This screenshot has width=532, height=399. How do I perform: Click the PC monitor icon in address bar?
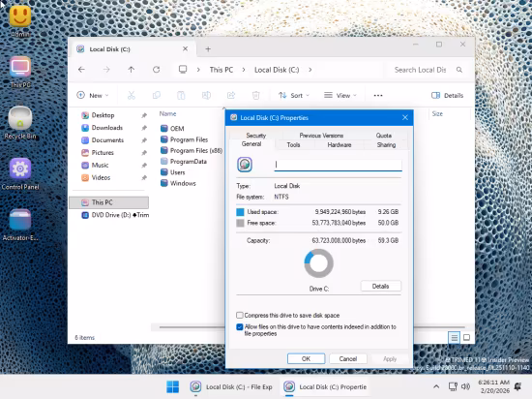(x=183, y=70)
